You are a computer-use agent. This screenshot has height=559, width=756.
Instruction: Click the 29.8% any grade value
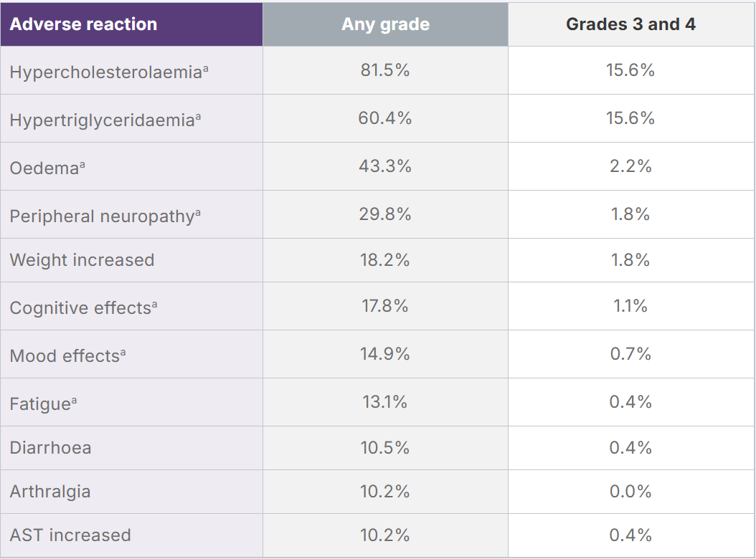pos(385,214)
